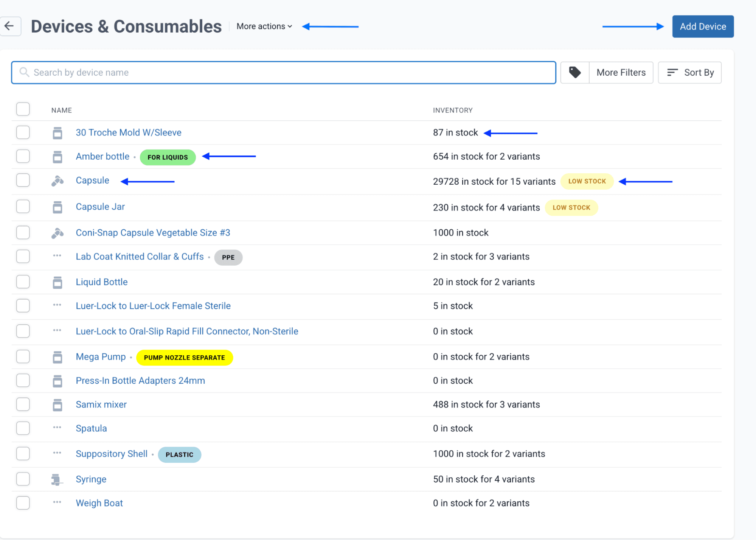Viewport: 756px width, 540px height.
Task: Click the FOR LIQUIDS green tag
Action: [168, 157]
